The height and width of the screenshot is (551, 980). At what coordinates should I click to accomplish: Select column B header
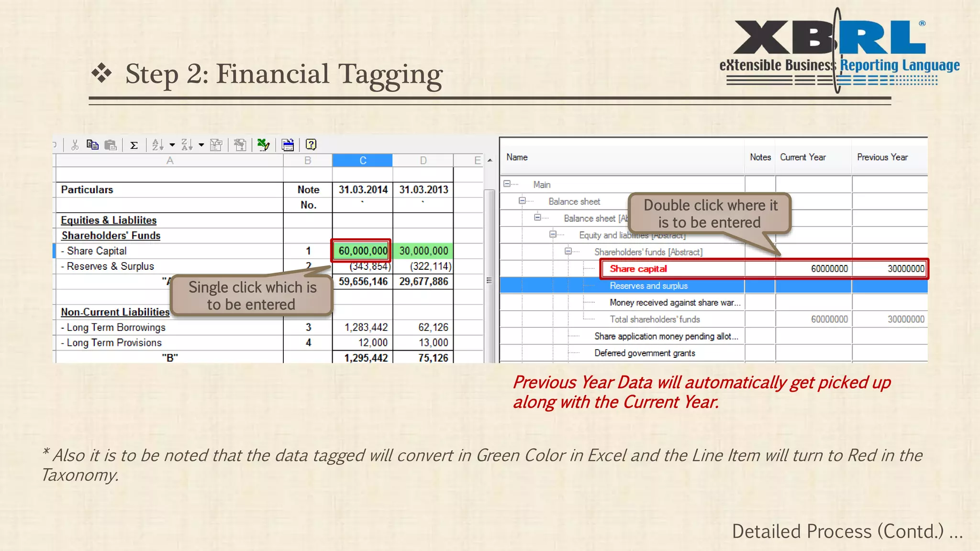(308, 161)
